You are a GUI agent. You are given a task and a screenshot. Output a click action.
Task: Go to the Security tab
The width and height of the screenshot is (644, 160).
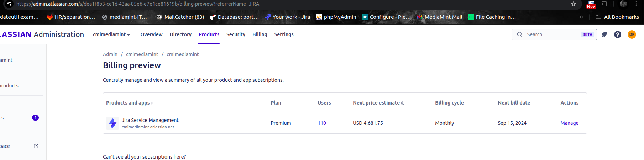pos(236,34)
